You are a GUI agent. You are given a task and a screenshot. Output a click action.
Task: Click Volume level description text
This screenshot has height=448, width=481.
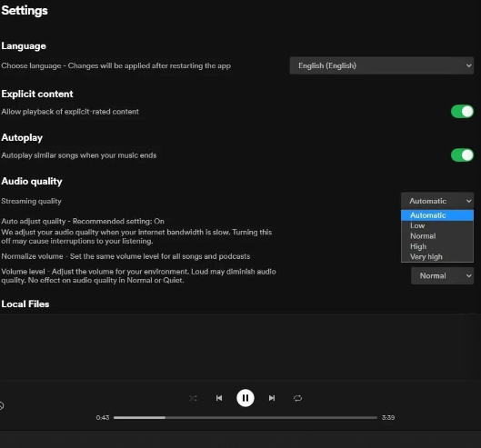[x=138, y=275]
